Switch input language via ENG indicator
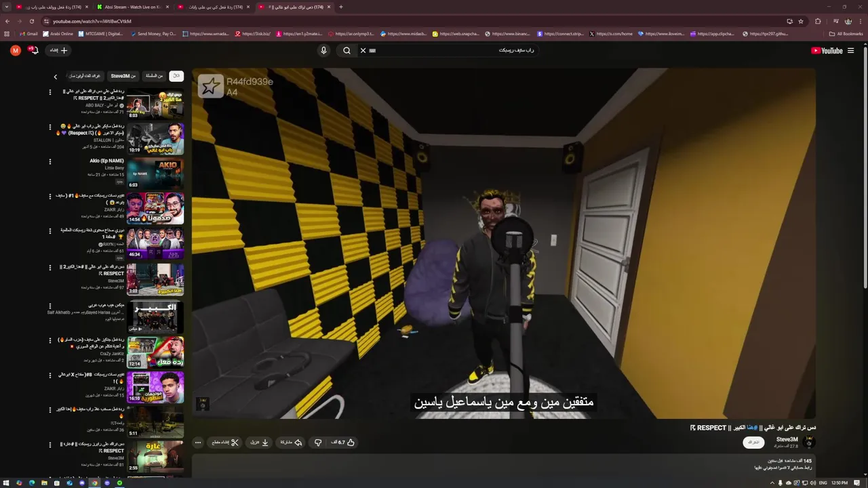Screen dimensions: 868x488 point(822,483)
